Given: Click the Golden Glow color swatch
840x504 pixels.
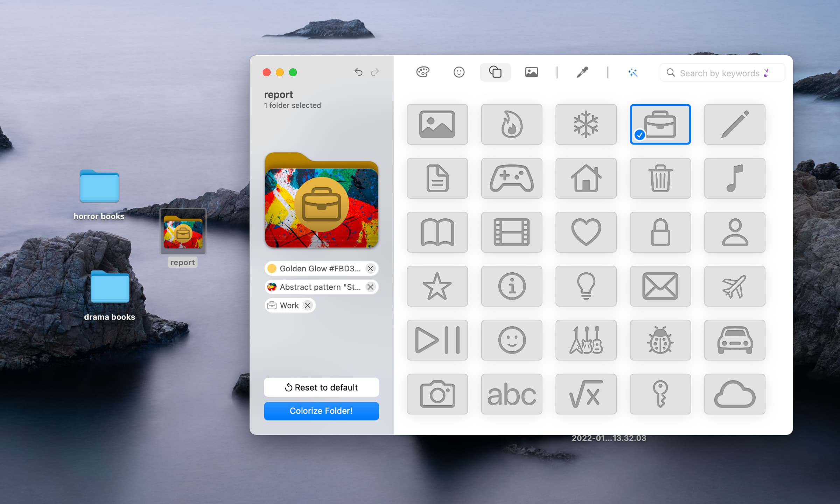Looking at the screenshot, I should (x=272, y=268).
